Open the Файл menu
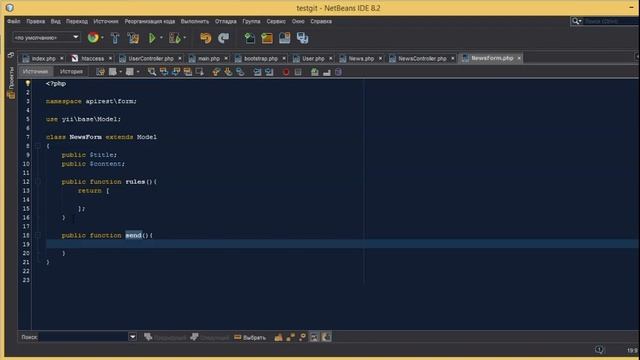The height and width of the screenshot is (360, 640). 13,21
